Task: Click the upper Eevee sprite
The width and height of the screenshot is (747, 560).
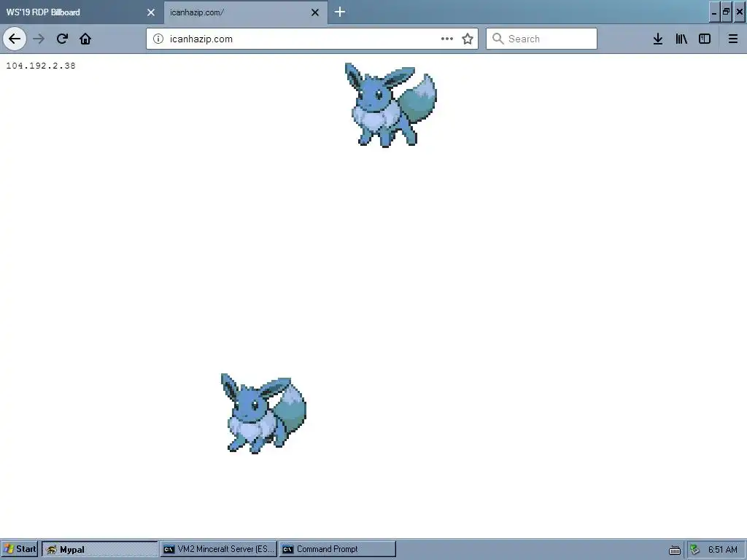Action: pyautogui.click(x=391, y=105)
